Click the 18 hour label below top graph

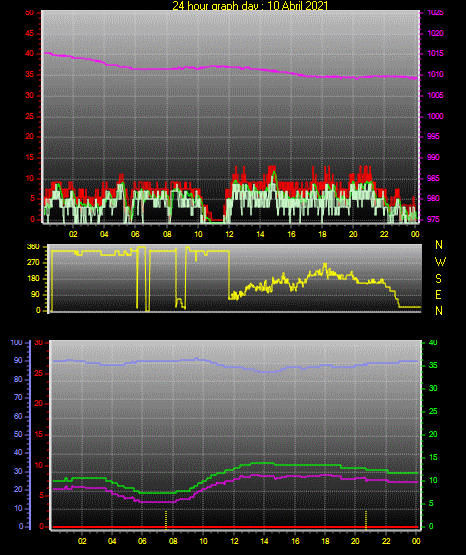coord(322,234)
